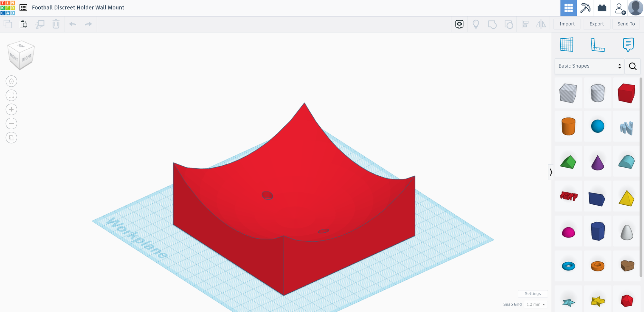Pick the teal Round Roof shape
Viewport: 644px width, 312px height.
(x=627, y=162)
